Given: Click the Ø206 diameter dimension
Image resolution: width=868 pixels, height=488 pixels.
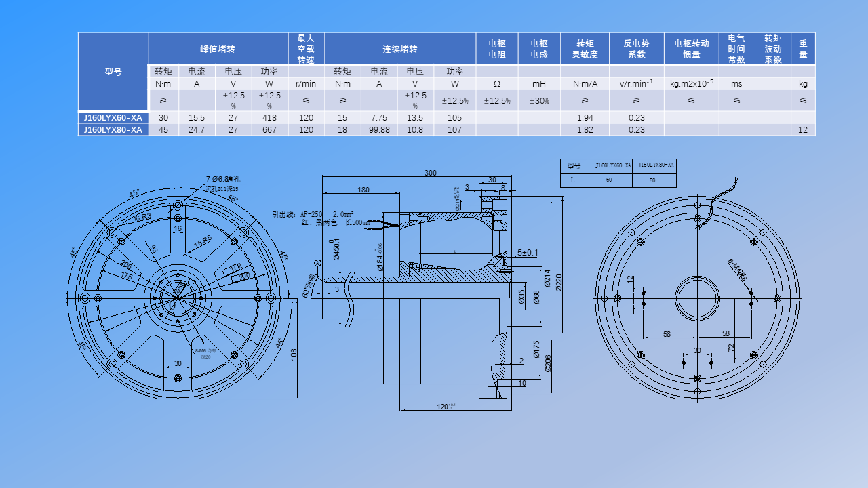Looking at the screenshot, I should tap(548, 364).
